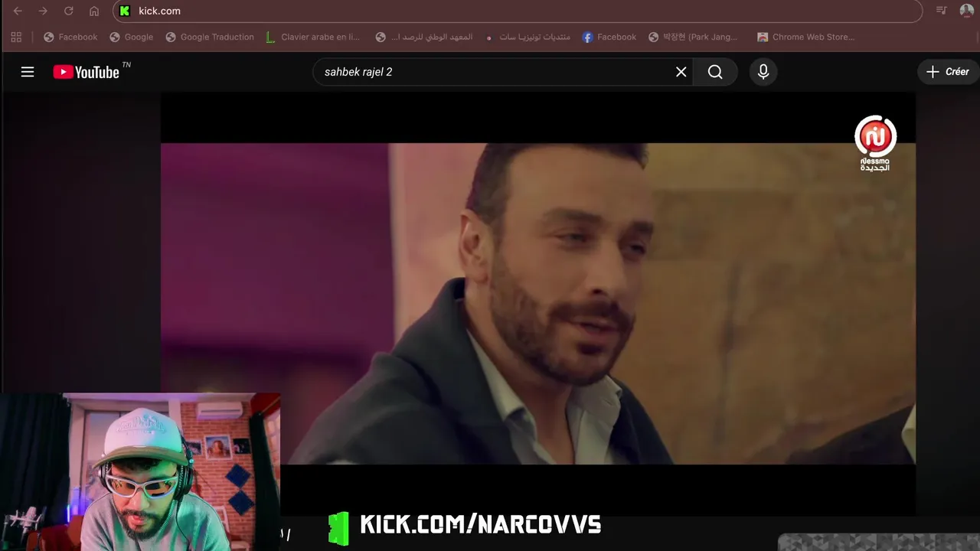Open the منتديات تونيزيا سات bookmark
Image resolution: width=980 pixels, height=551 pixels.
pos(528,37)
